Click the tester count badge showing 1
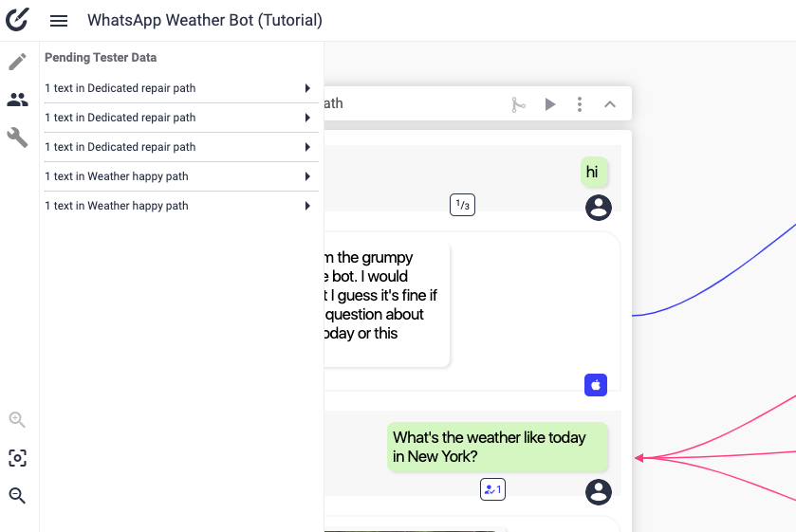Viewport: 796px width, 532px height. coord(492,489)
